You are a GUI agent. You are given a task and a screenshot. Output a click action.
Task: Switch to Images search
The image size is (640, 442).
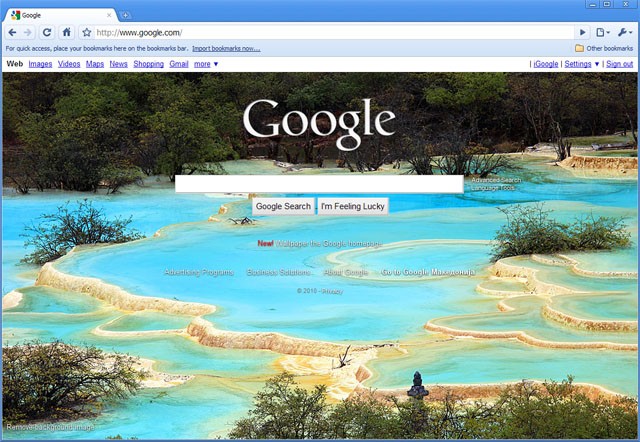point(40,64)
